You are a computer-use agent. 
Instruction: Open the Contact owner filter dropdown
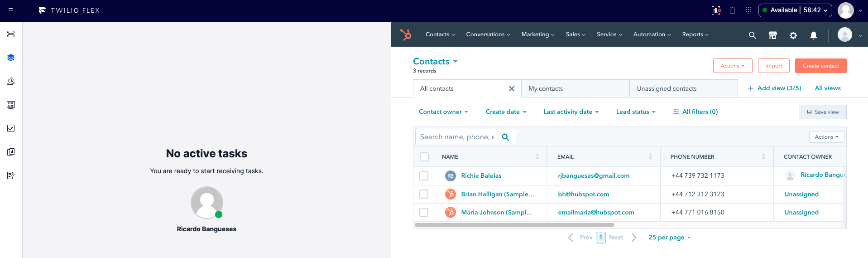coord(444,112)
